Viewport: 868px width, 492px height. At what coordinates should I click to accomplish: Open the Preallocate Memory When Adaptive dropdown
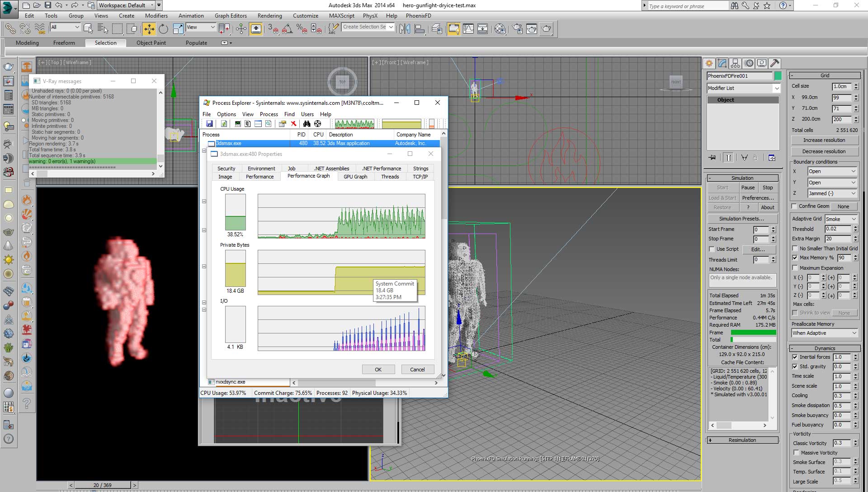coord(825,333)
